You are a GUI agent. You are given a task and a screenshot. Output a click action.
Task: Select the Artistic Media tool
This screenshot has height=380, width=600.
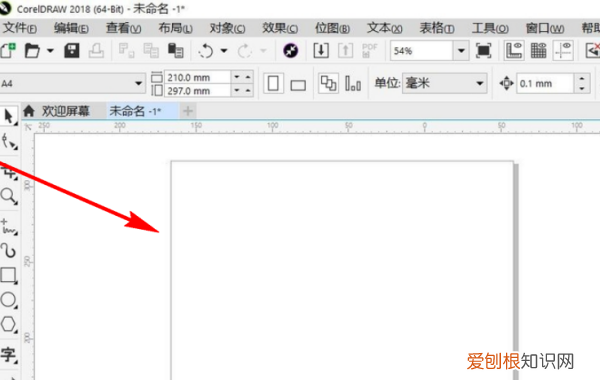9,251
